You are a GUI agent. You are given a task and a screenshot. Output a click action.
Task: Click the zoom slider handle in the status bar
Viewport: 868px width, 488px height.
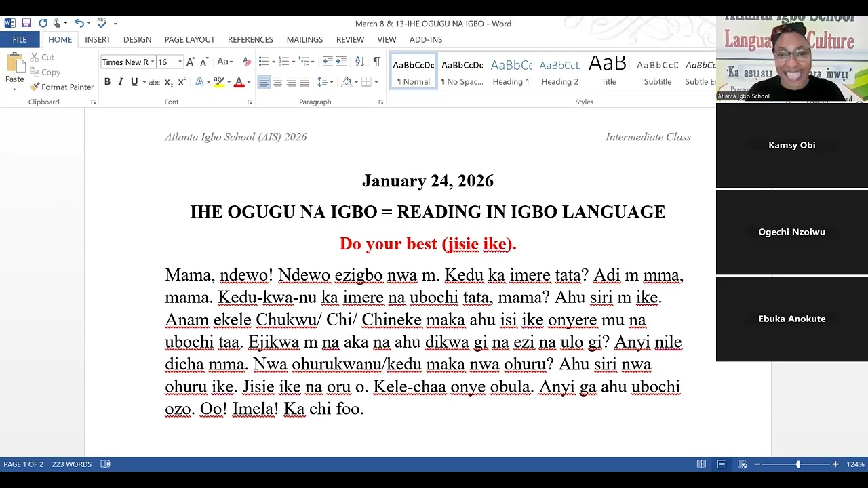(x=797, y=464)
